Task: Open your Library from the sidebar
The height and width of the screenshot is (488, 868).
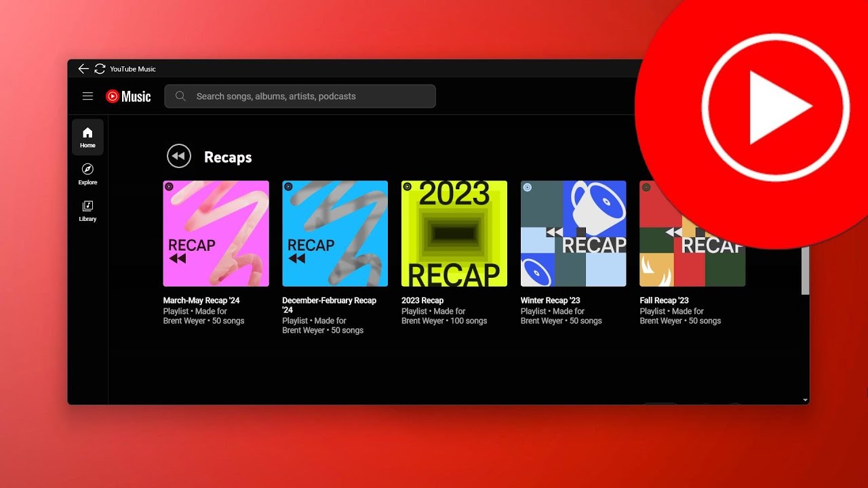Action: tap(87, 211)
